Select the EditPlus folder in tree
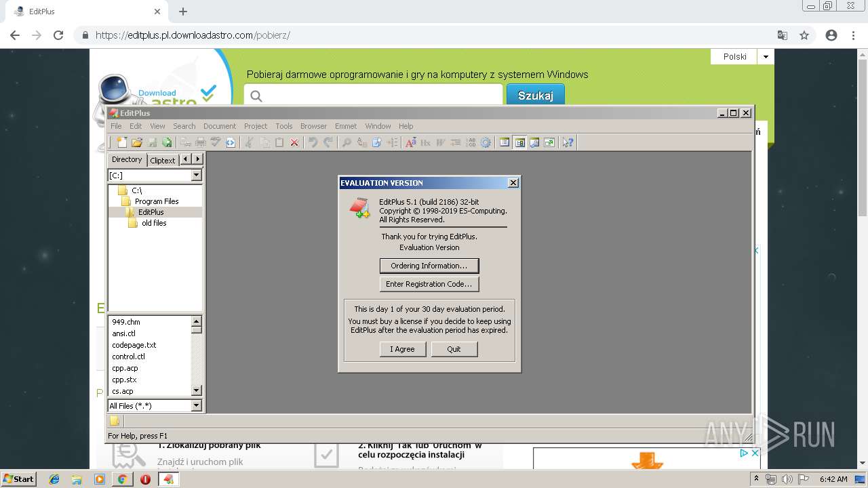868x488 pixels. click(x=151, y=212)
